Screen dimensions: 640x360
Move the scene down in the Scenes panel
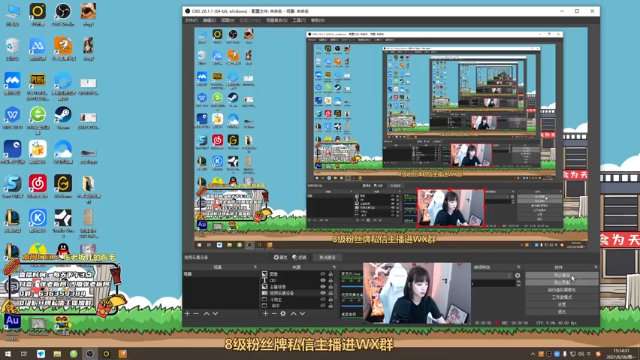click(x=216, y=313)
